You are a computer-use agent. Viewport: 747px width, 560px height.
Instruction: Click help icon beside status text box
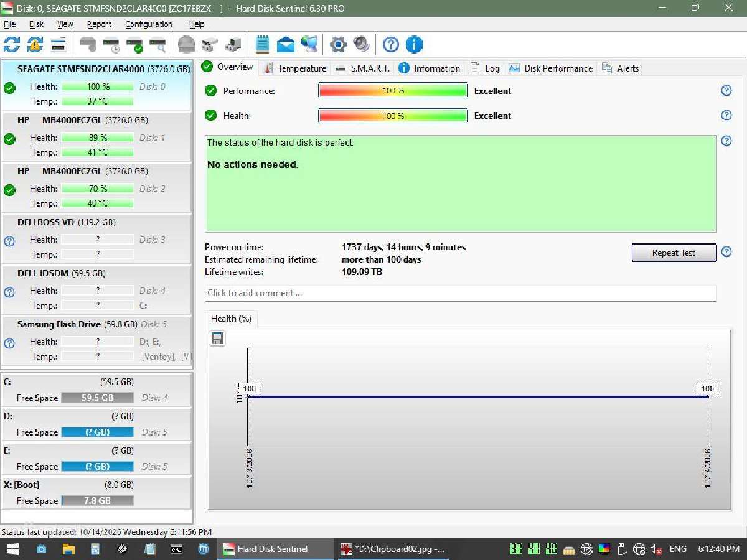pyautogui.click(x=726, y=141)
